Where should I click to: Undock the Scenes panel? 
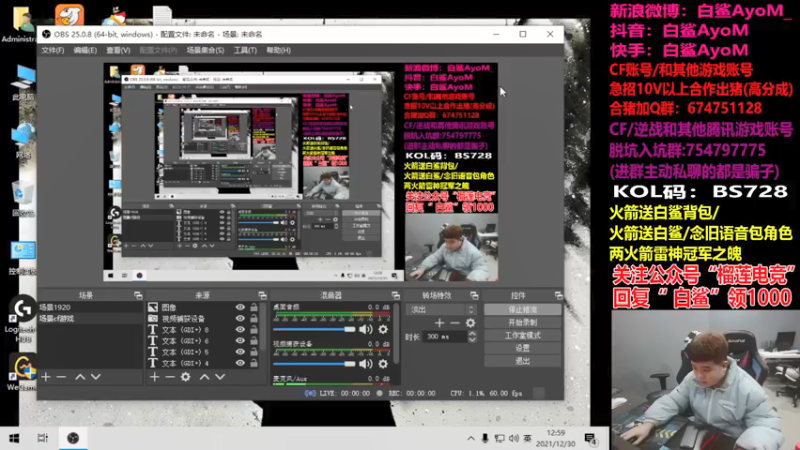tap(138, 295)
